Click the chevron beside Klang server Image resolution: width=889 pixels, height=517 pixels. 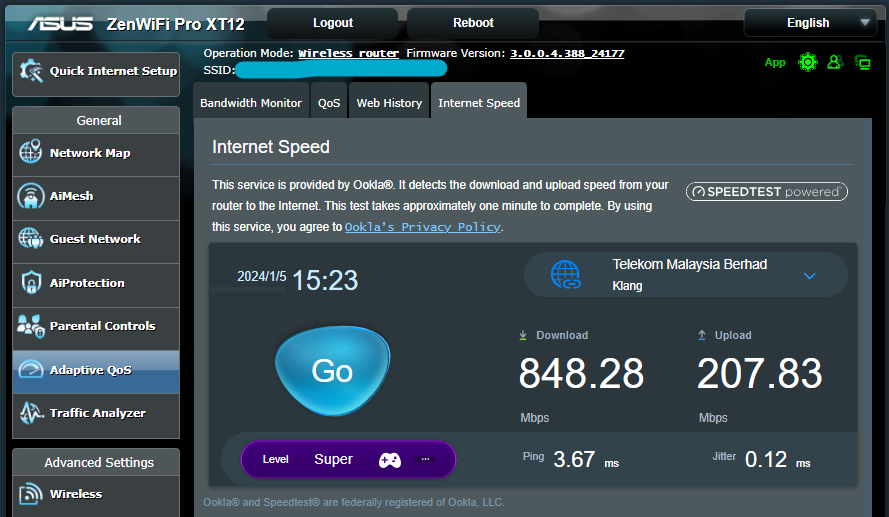[810, 276]
